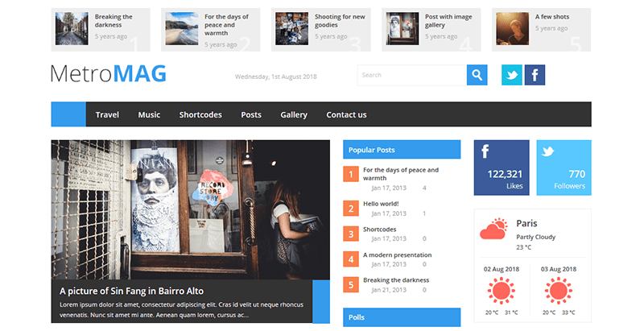Click the 'Wednesday, 1st August 2018' date text
The image size is (644, 331).
[275, 77]
